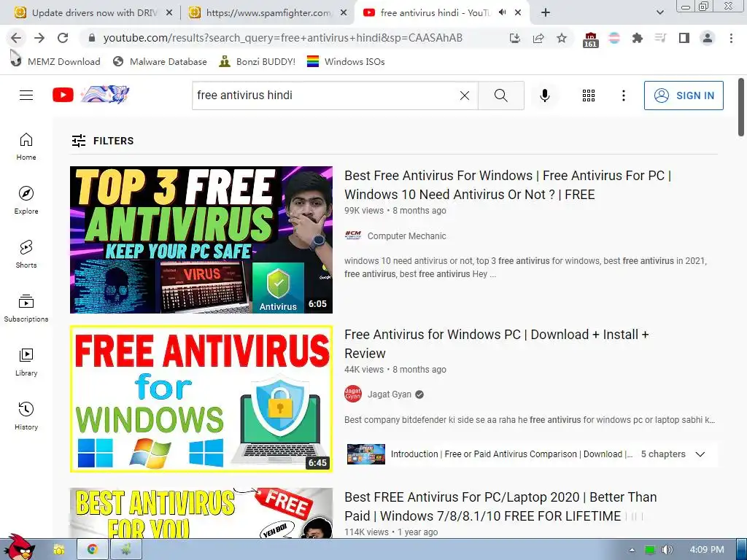Viewport: 747px width, 560px height.
Task: Clear the search query with X
Action: (465, 96)
